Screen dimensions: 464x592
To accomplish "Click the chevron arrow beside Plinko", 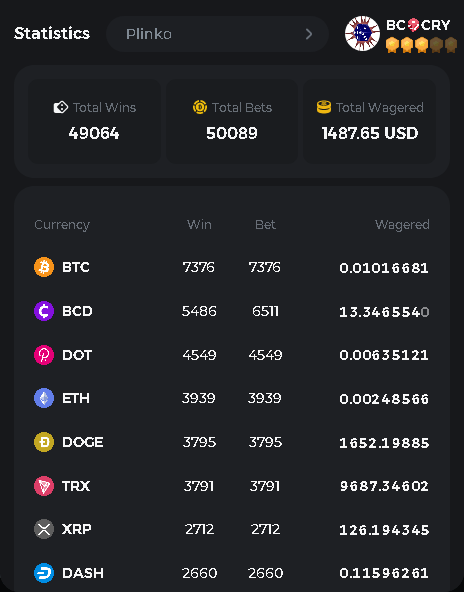I will tap(309, 34).
